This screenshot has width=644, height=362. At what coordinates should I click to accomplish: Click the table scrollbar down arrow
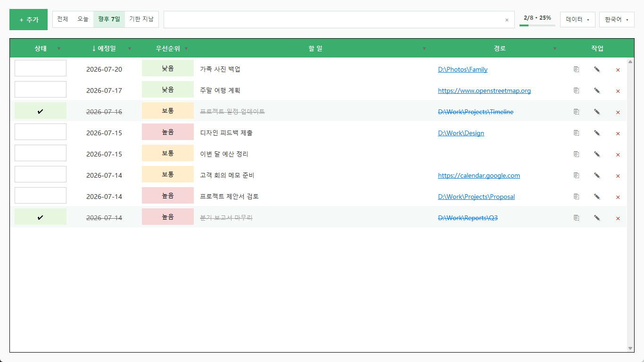[630, 348]
